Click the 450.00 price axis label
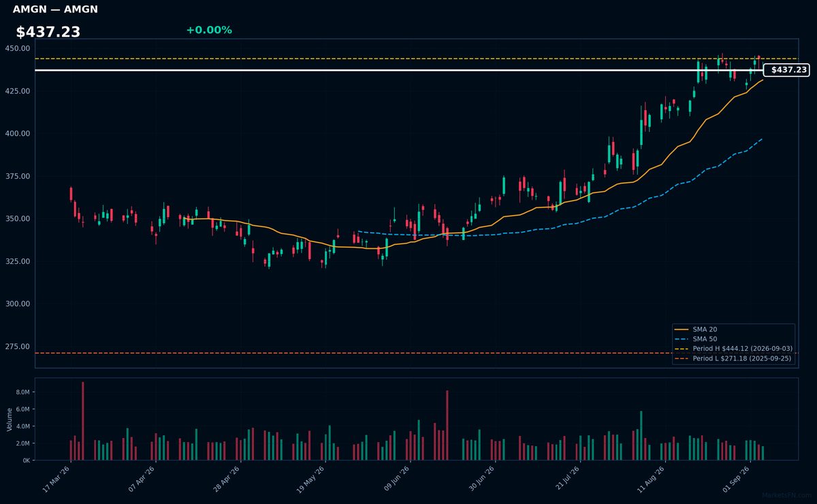 (18, 49)
